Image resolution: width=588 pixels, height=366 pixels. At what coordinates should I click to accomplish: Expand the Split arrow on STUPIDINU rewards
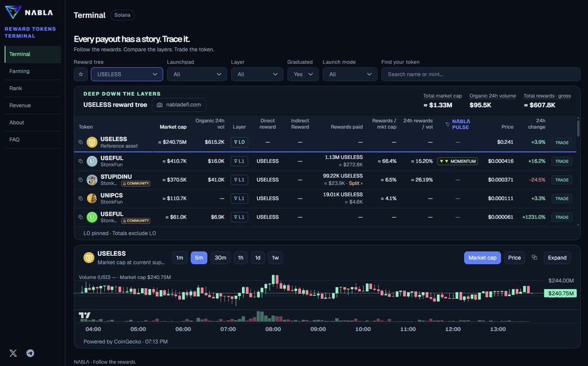coord(355,183)
